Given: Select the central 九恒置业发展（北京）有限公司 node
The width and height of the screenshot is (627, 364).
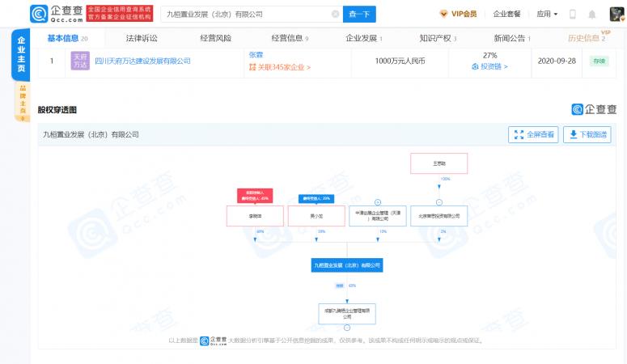Looking at the screenshot, I should pos(347,265).
